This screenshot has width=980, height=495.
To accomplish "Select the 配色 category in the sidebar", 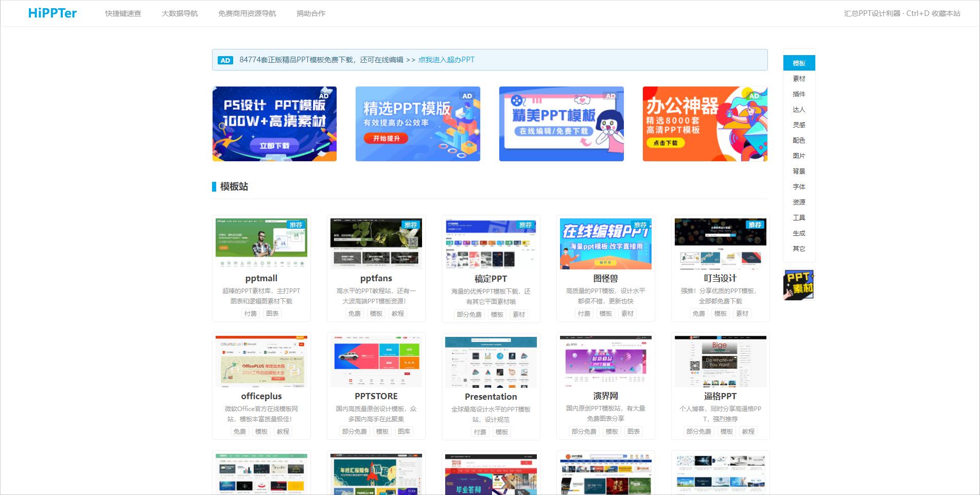I will pos(798,140).
